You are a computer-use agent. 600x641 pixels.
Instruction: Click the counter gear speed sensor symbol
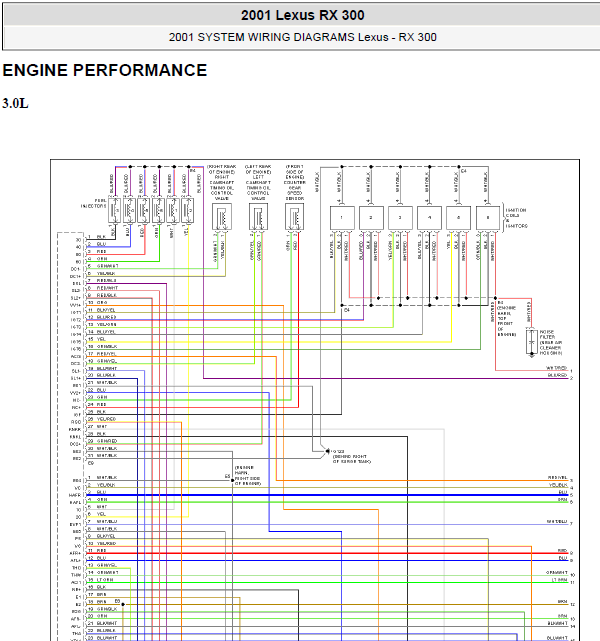(294, 217)
